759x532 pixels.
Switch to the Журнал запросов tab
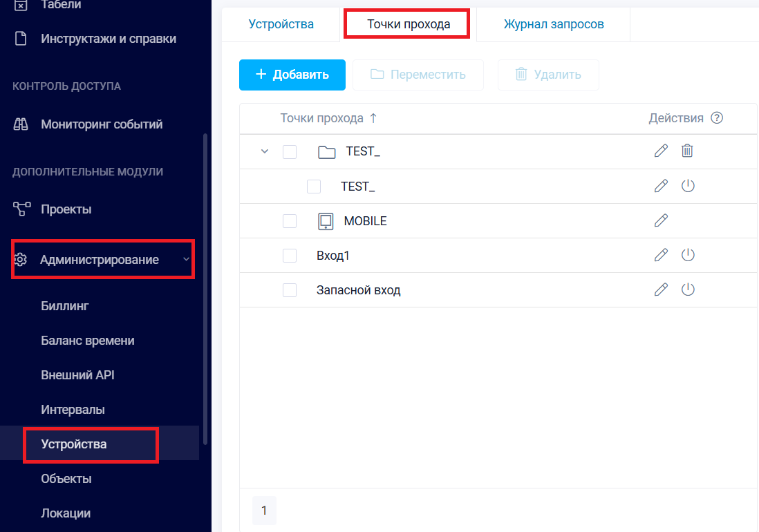click(554, 24)
